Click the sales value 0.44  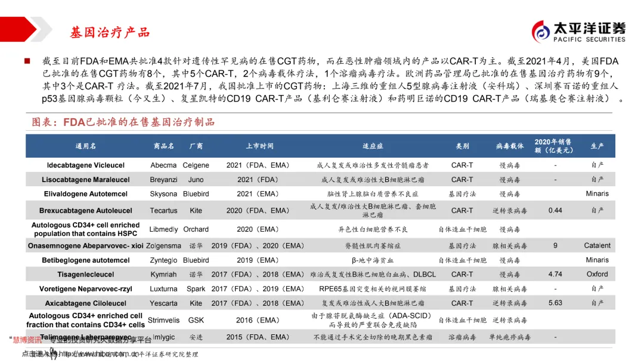555,211
